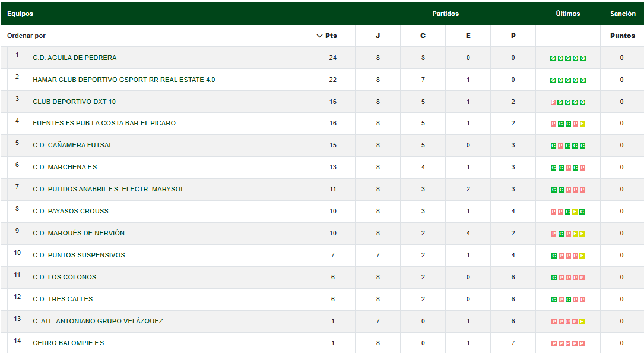Click the green G badge in C.D. Los Colonos row

[x=553, y=278]
